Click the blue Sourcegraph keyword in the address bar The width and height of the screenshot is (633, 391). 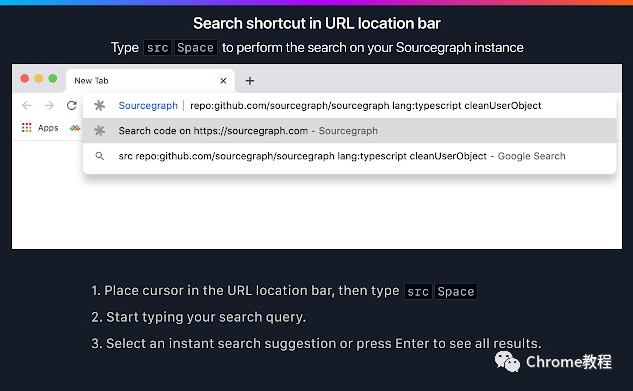pos(148,106)
